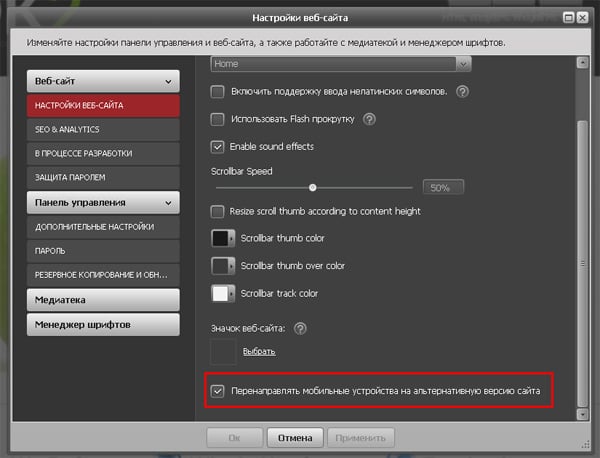Toggle Enable sound effects checkbox
Image resolution: width=600 pixels, height=458 pixels.
coord(218,146)
